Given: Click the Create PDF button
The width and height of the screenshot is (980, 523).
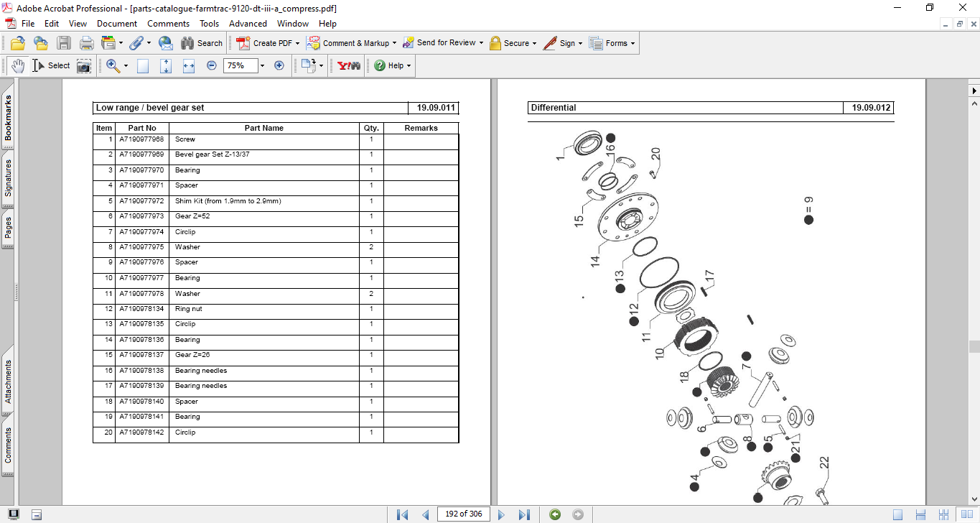Looking at the screenshot, I should coord(269,43).
